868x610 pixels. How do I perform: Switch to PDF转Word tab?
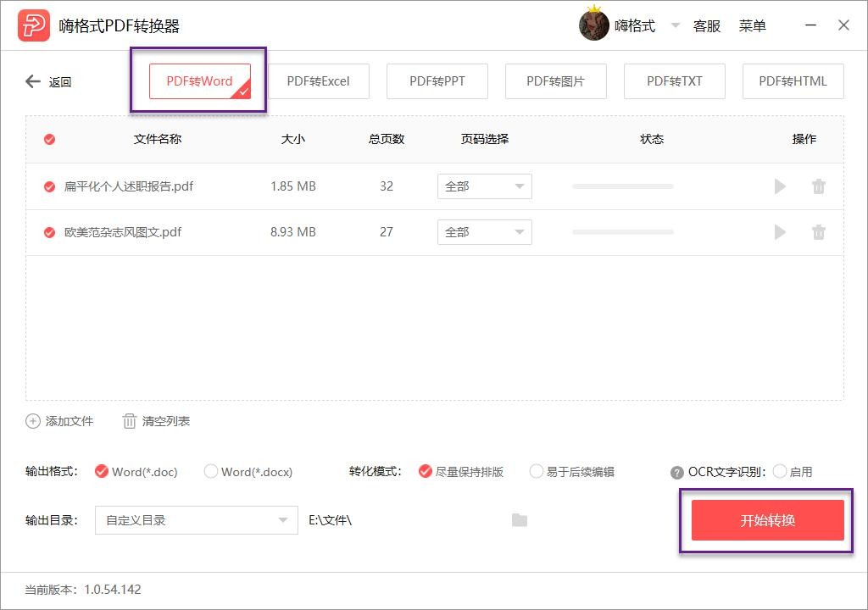pyautogui.click(x=200, y=81)
